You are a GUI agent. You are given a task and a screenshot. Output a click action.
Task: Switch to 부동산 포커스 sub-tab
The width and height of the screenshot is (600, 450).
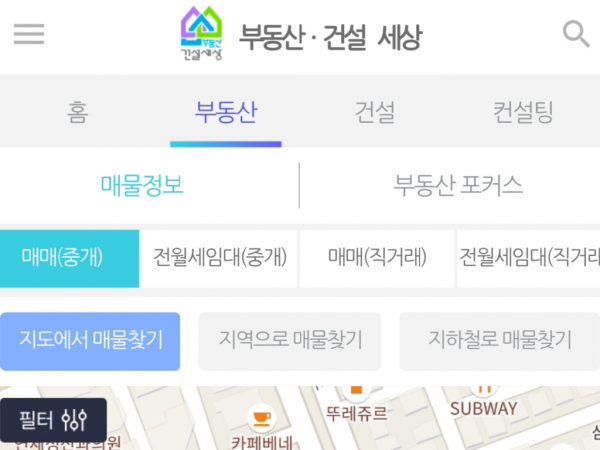458,186
